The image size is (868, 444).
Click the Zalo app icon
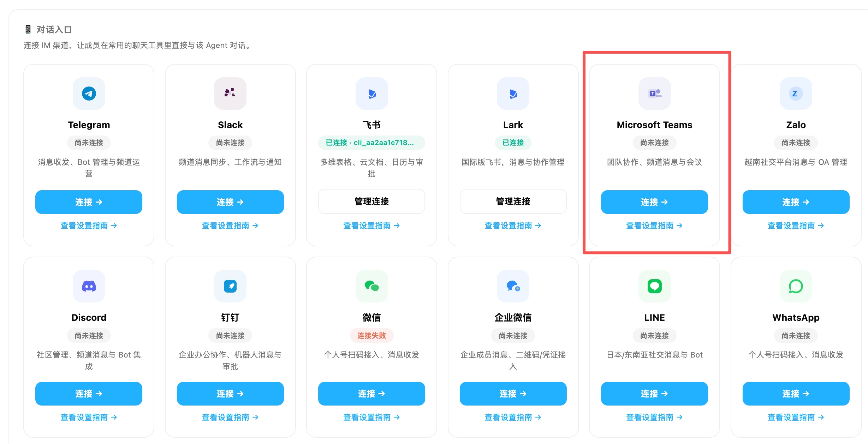click(x=796, y=94)
